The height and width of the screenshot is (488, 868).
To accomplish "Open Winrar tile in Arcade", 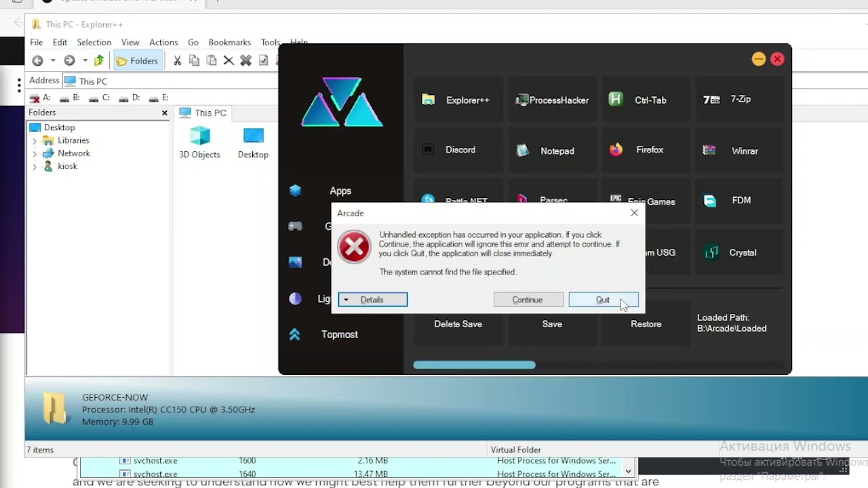I will pos(739,150).
